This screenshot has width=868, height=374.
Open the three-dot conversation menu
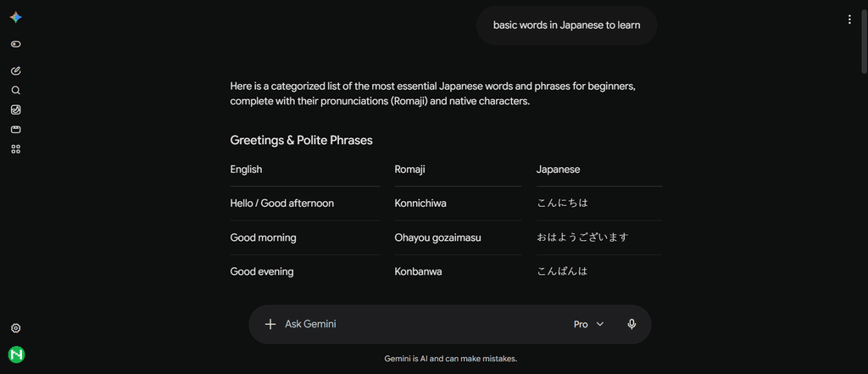(x=849, y=20)
